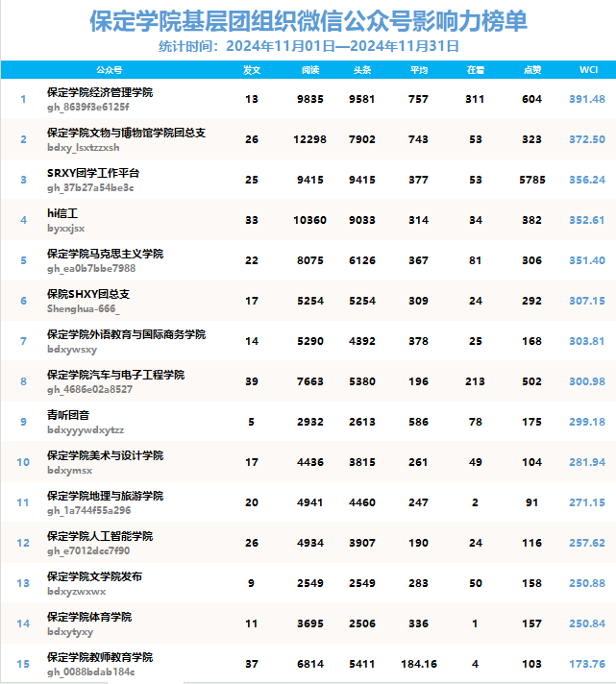Click the WCI column header
This screenshot has width=616, height=684.
(x=588, y=70)
